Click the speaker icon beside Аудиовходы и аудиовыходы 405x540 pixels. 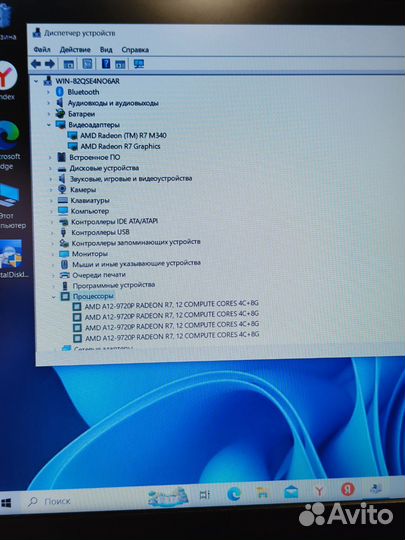[x=60, y=103]
